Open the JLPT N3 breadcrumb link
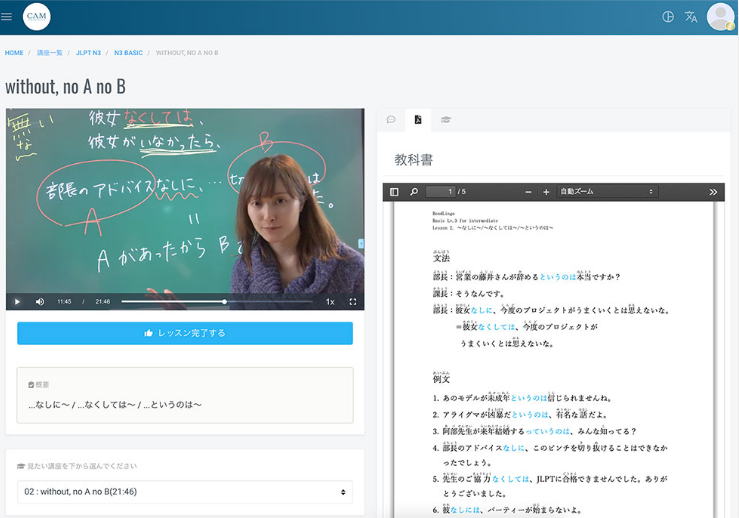The height and width of the screenshot is (518, 739). tap(89, 52)
